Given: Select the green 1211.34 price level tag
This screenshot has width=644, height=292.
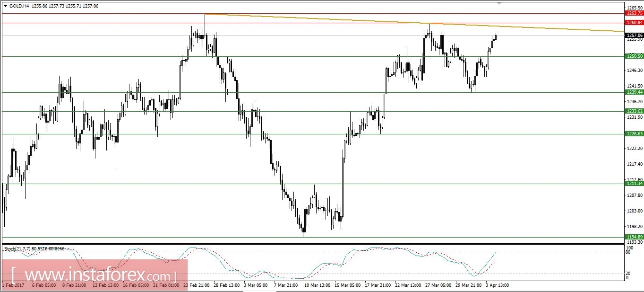Looking at the screenshot, I should coord(634,184).
